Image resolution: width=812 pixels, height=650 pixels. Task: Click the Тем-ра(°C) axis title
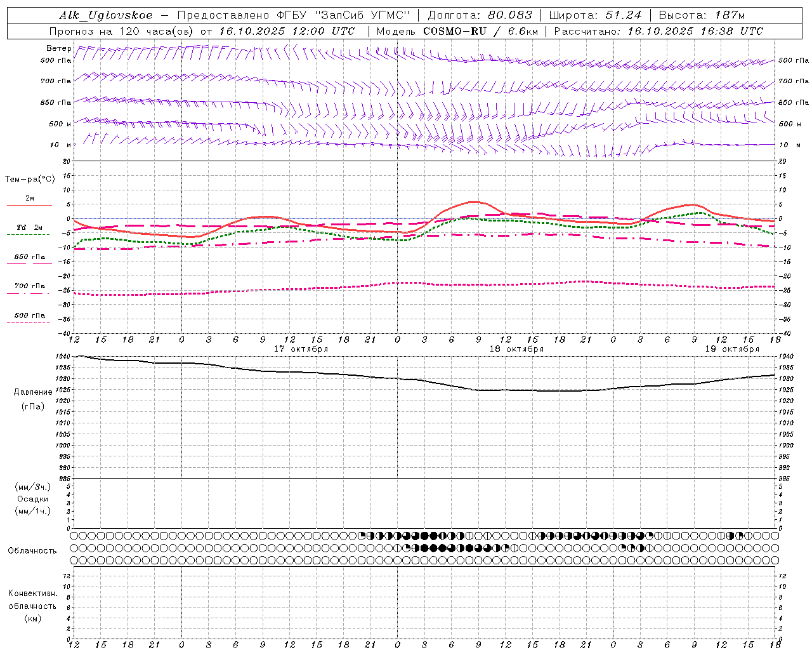30,180
